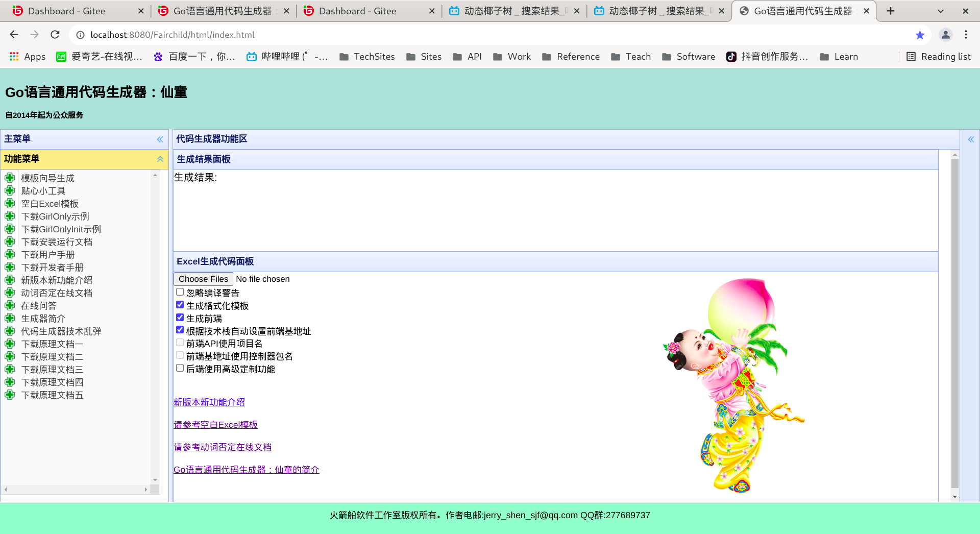Collapse the 功能菜单 accordion section

pyautogui.click(x=160, y=159)
